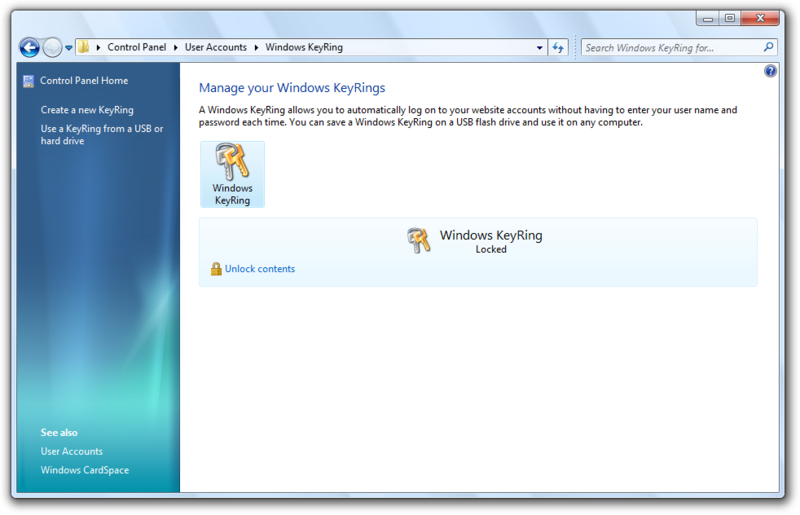This screenshot has height=515, width=800.
Task: Maximize the Windows KeyRing window
Action: [x=730, y=18]
